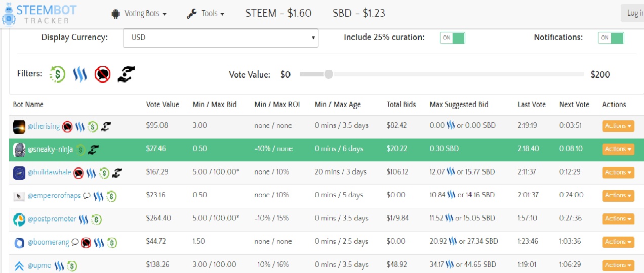
Task: Click the @therising avatar image
Action: [x=19, y=126]
